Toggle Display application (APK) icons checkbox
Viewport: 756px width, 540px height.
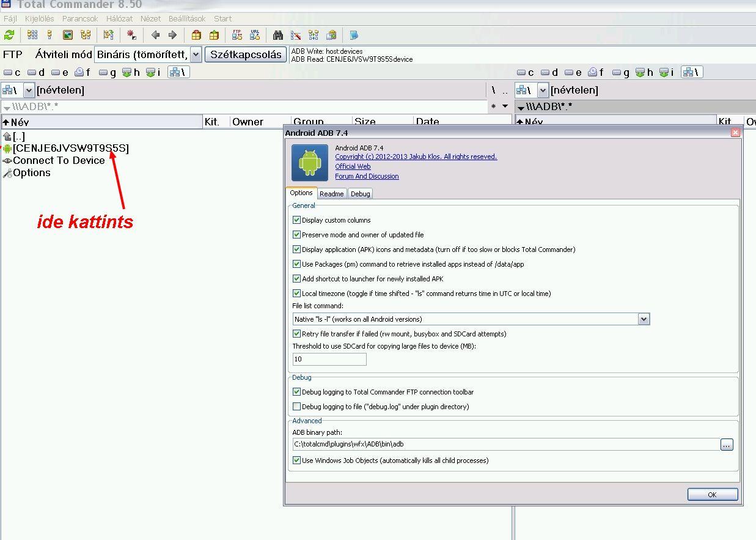click(297, 250)
